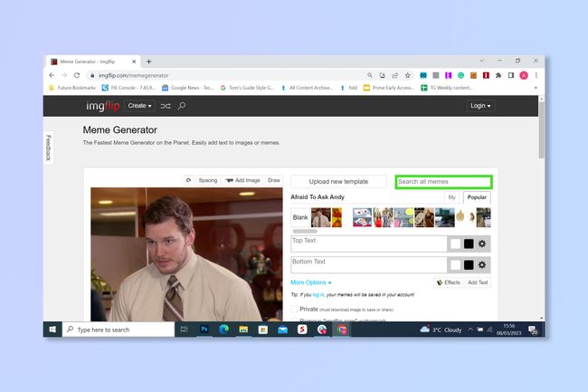Viewport: 588px width, 392px height.
Task: Click the Upload new template button
Action: (338, 182)
